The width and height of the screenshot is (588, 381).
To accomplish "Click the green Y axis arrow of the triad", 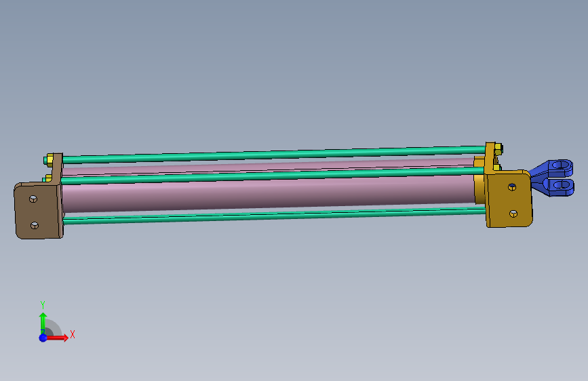I will point(43,323).
